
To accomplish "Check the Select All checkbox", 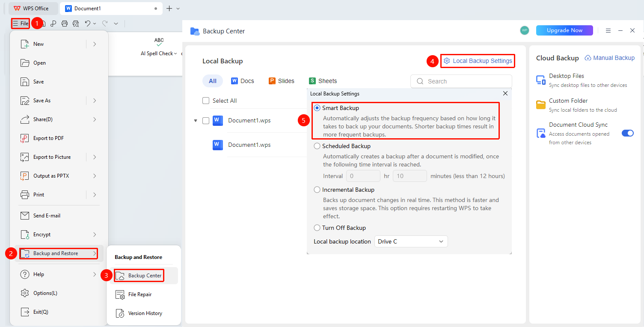I will 206,101.
